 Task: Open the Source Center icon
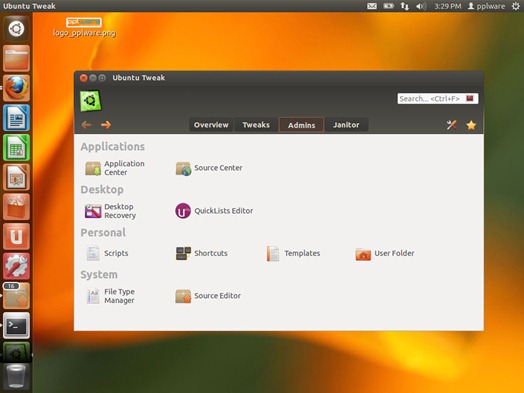(183, 168)
